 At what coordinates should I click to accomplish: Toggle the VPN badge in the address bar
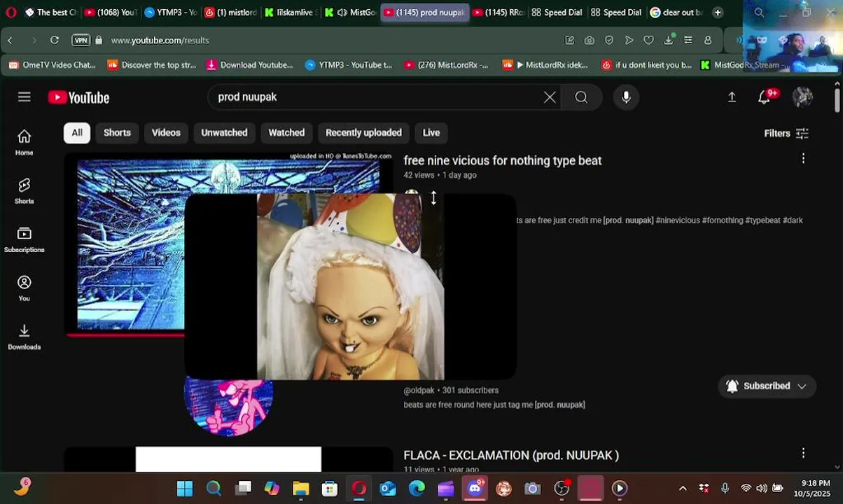(81, 40)
